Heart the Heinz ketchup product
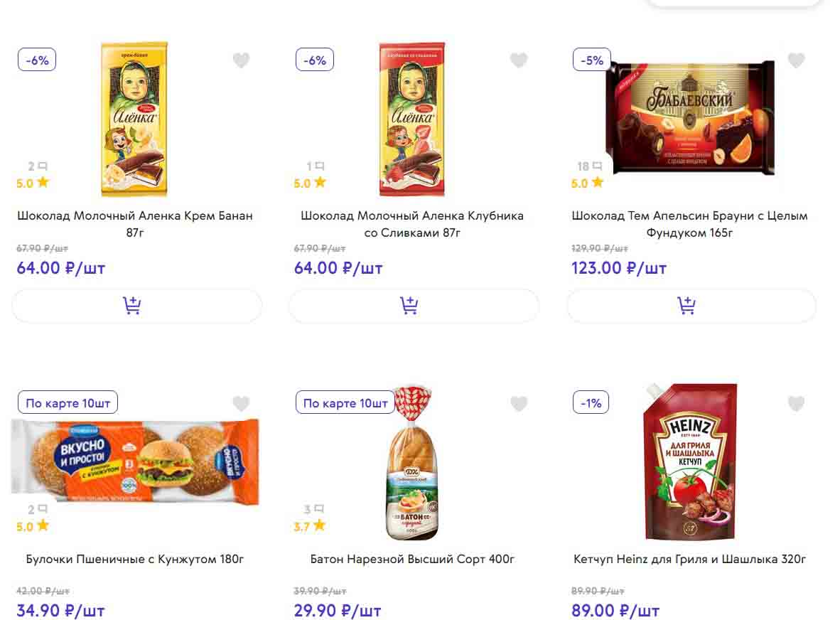Viewport: 840px width, 620px height. point(796,404)
